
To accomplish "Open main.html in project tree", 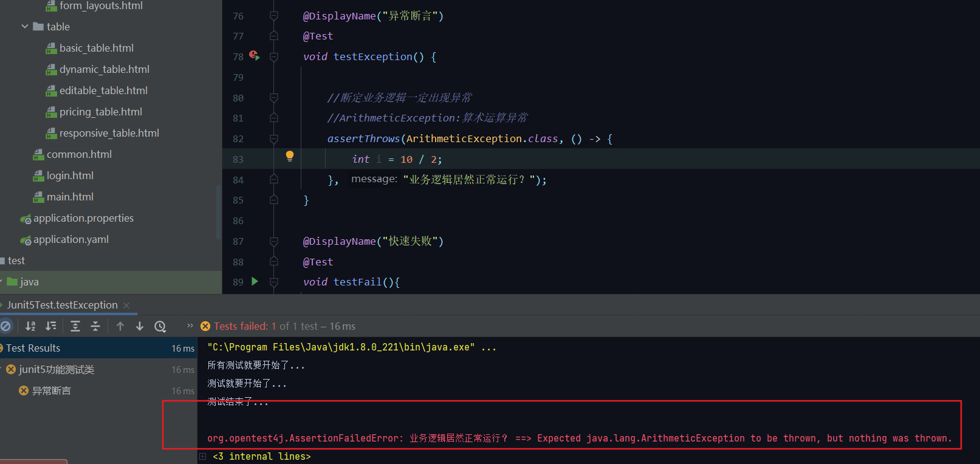I will (70, 197).
